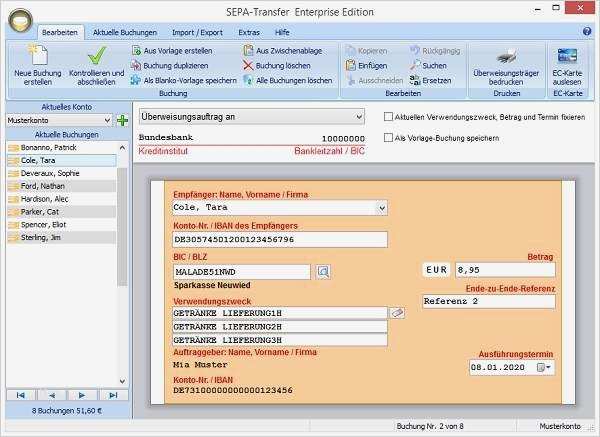Click Neue Buchung erstellen icon
This screenshot has height=437, width=600.
(38, 54)
